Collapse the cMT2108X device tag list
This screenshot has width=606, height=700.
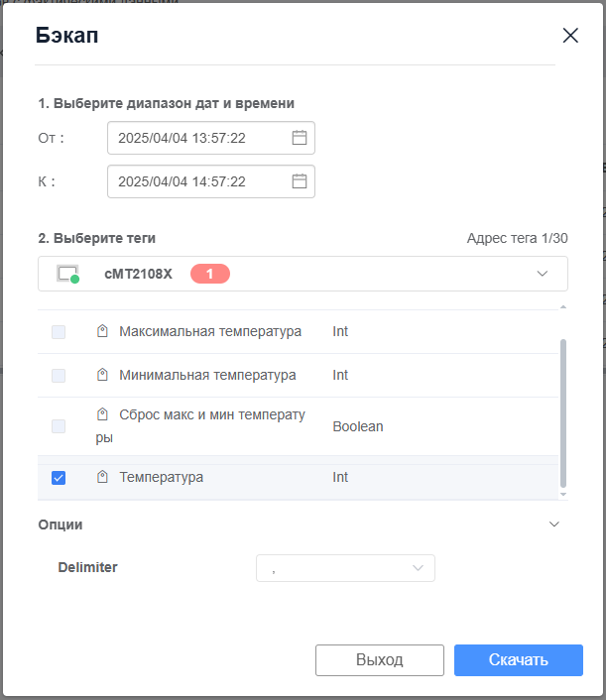tap(542, 274)
